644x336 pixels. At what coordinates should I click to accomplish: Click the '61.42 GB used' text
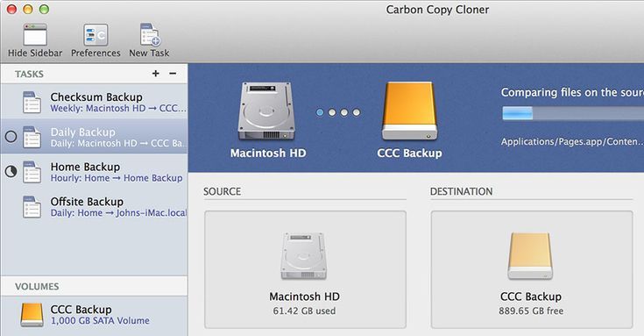(x=304, y=311)
